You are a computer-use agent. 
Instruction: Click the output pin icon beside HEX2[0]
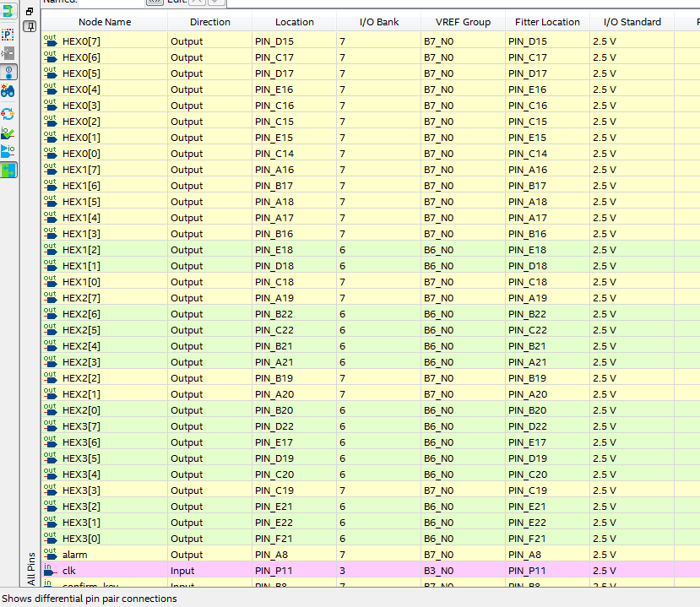(x=50, y=410)
